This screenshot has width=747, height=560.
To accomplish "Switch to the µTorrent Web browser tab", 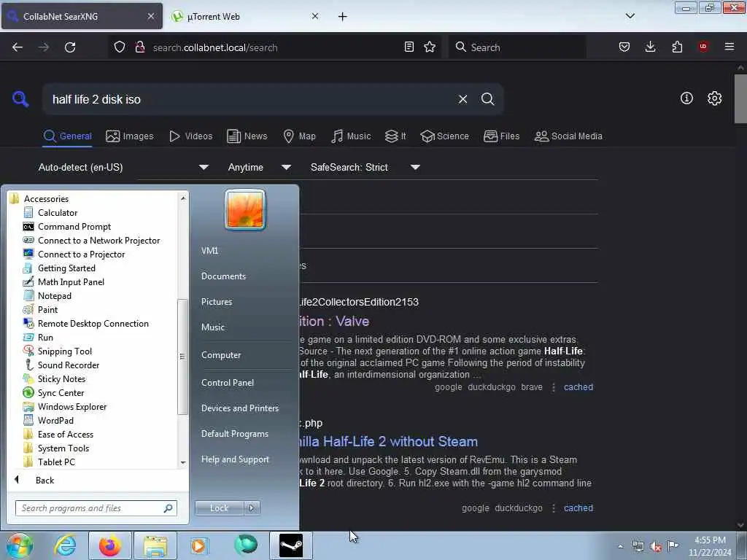I will [x=244, y=16].
